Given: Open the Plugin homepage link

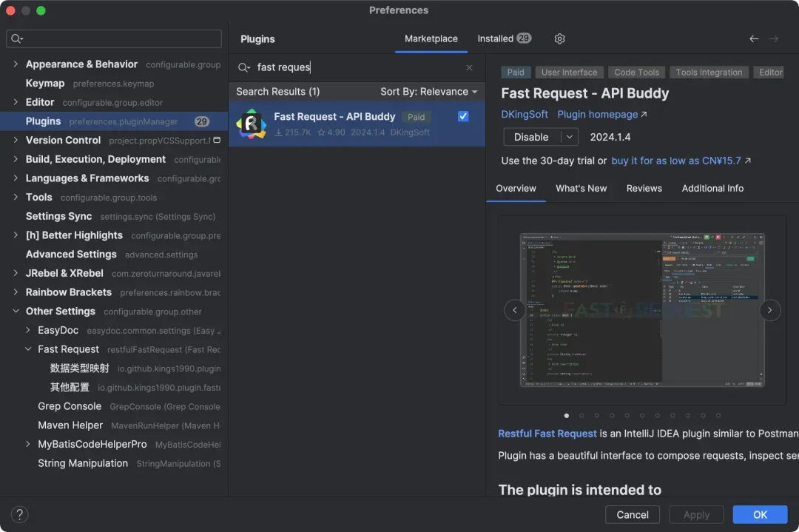Looking at the screenshot, I should click(x=601, y=114).
